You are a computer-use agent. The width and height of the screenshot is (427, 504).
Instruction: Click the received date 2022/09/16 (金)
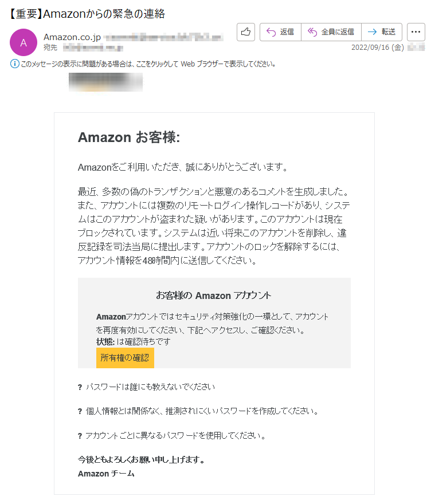click(x=378, y=48)
